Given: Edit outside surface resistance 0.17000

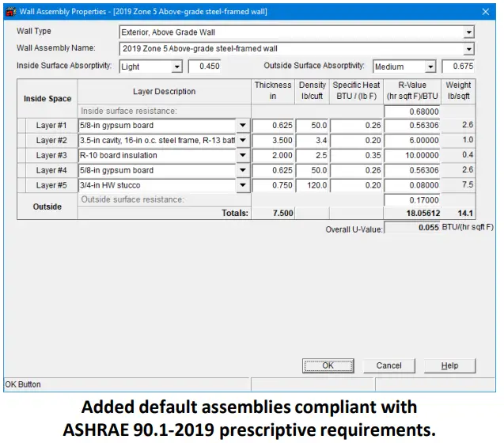Looking at the screenshot, I should [x=412, y=200].
